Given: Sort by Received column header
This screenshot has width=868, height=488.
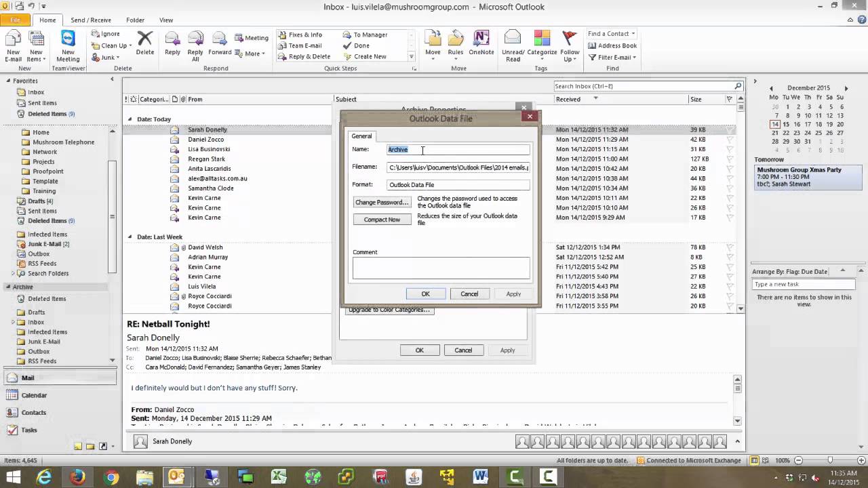Looking at the screenshot, I should click(568, 99).
